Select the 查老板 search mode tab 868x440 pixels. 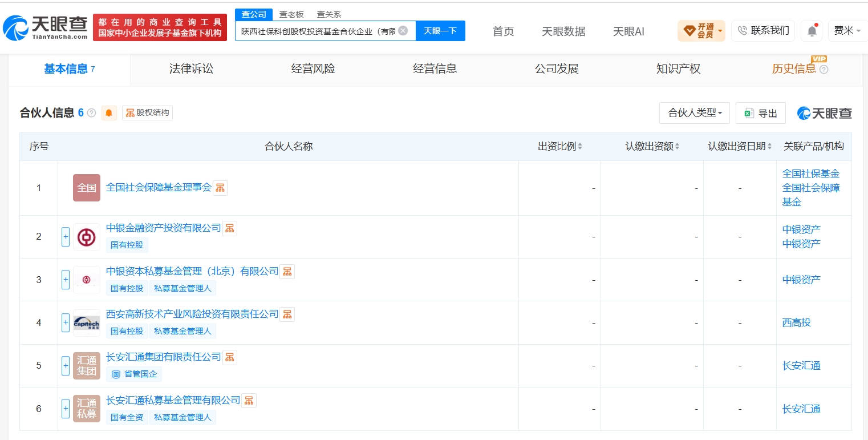click(291, 14)
